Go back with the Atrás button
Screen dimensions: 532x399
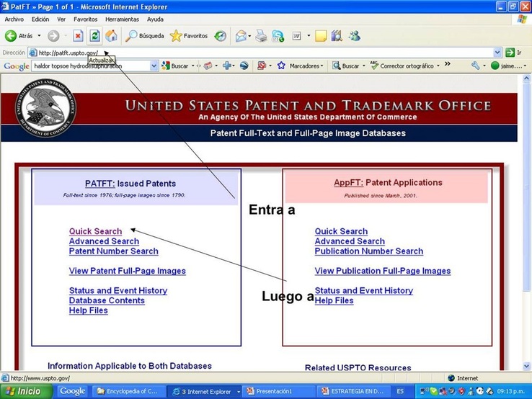click(19, 35)
